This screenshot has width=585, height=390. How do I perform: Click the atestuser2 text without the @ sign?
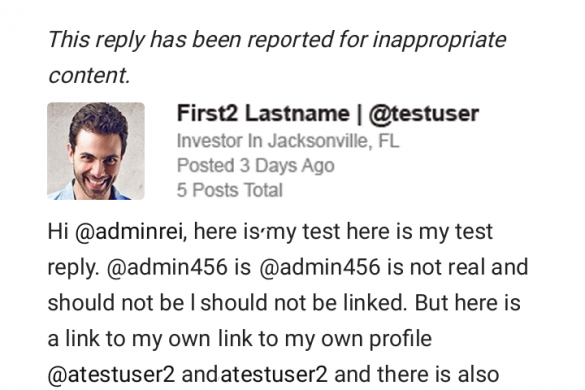pyautogui.click(x=274, y=375)
